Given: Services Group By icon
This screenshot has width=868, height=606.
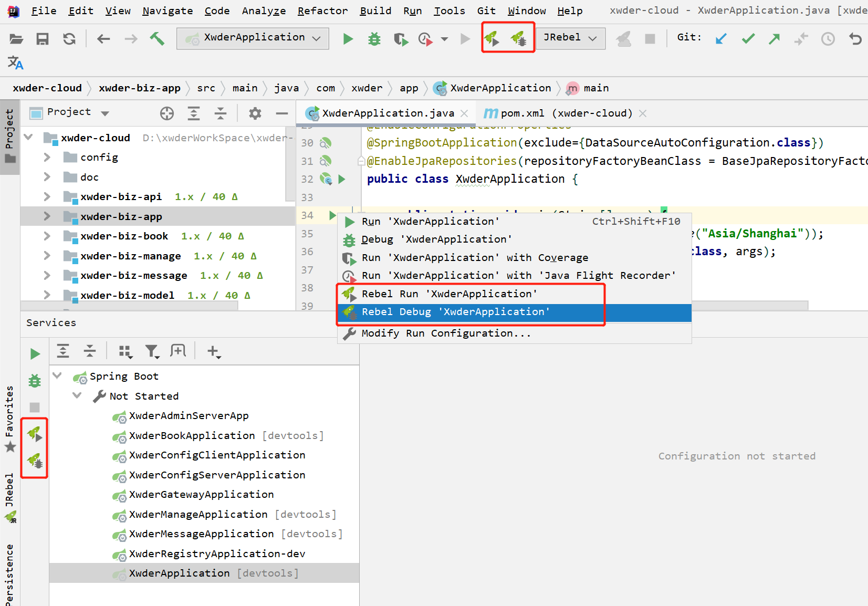Looking at the screenshot, I should coord(126,351).
